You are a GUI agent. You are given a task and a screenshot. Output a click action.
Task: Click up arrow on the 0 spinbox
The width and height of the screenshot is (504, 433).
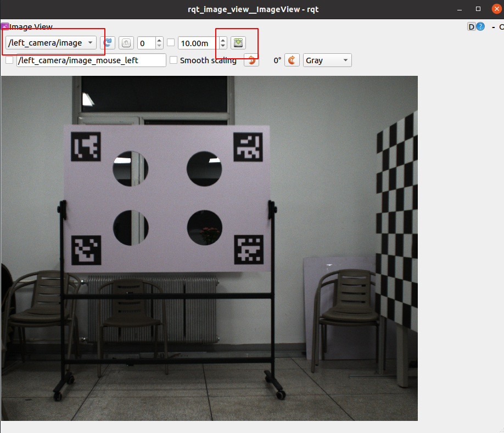(159, 40)
